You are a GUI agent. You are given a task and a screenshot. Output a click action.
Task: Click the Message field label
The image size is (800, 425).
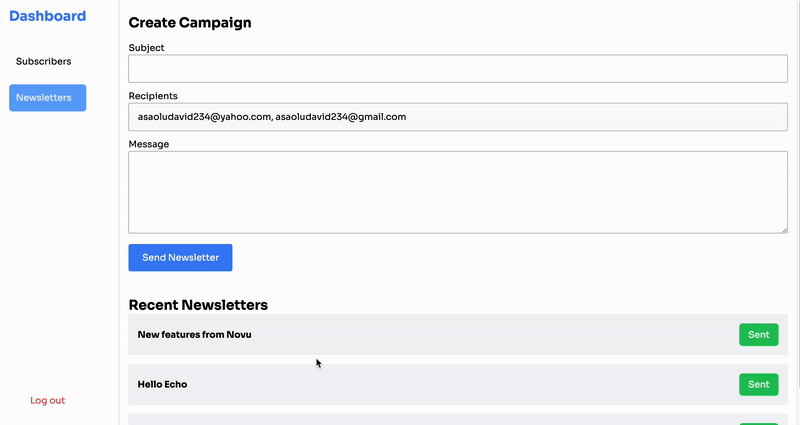coord(148,144)
